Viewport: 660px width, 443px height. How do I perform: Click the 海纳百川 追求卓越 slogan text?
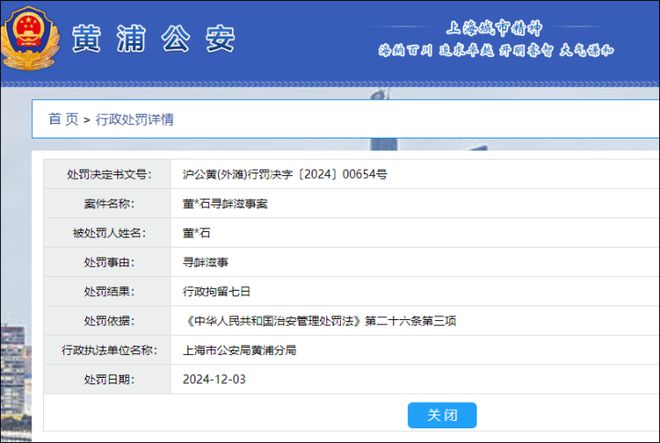coord(496,50)
